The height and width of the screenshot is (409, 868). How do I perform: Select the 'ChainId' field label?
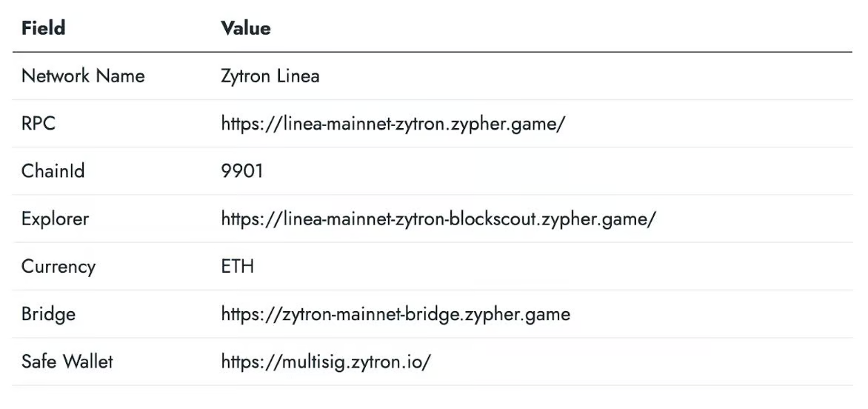click(53, 171)
